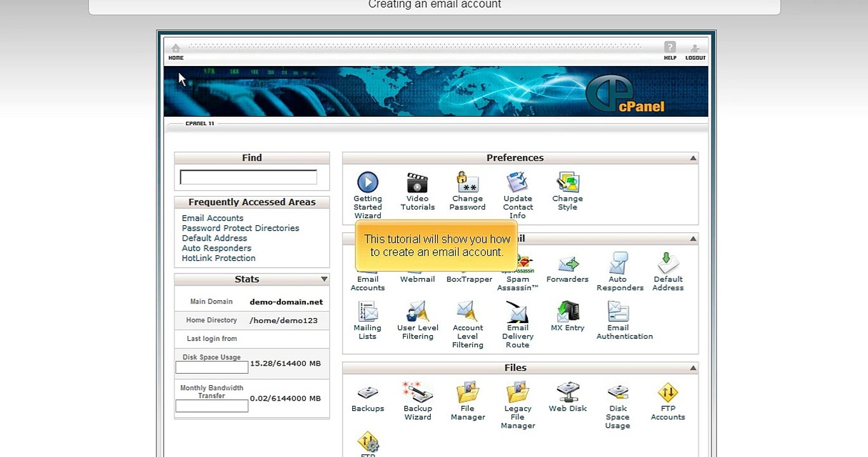Open the FTP Accounts icon

pyautogui.click(x=667, y=393)
